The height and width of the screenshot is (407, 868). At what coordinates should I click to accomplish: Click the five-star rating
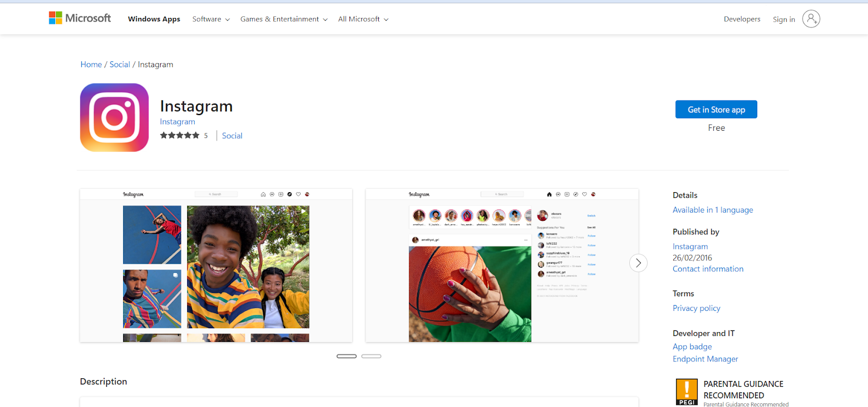[x=180, y=136]
